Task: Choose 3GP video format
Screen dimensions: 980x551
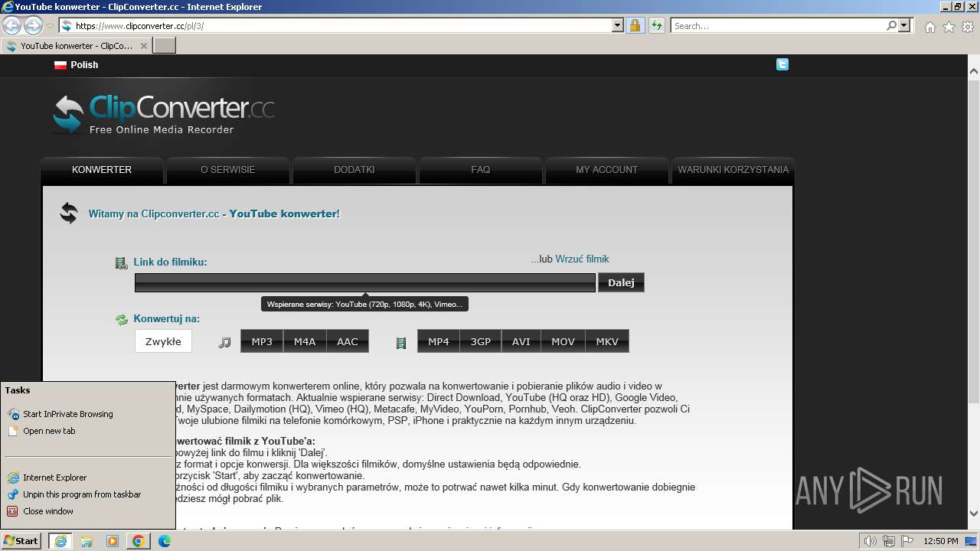Action: tap(481, 341)
